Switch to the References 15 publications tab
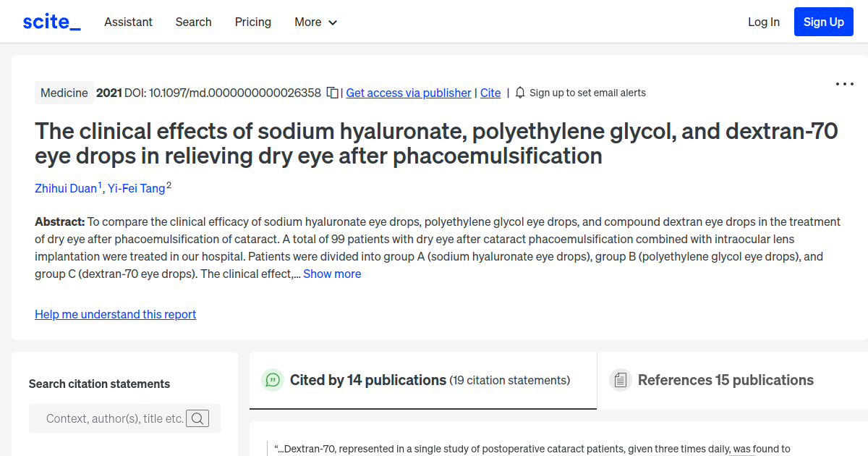This screenshot has height=456, width=868. (725, 379)
